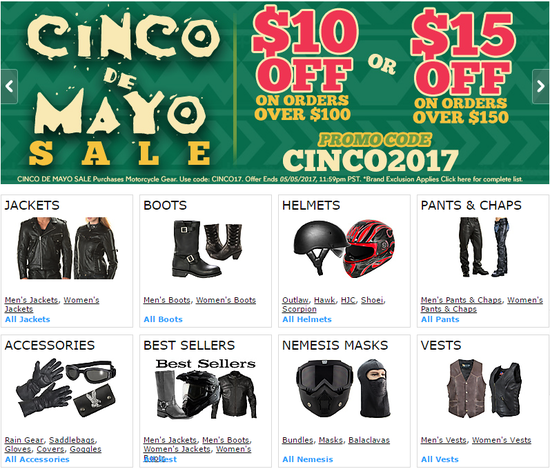
Task: Open Men's Vests link
Action: [444, 440]
